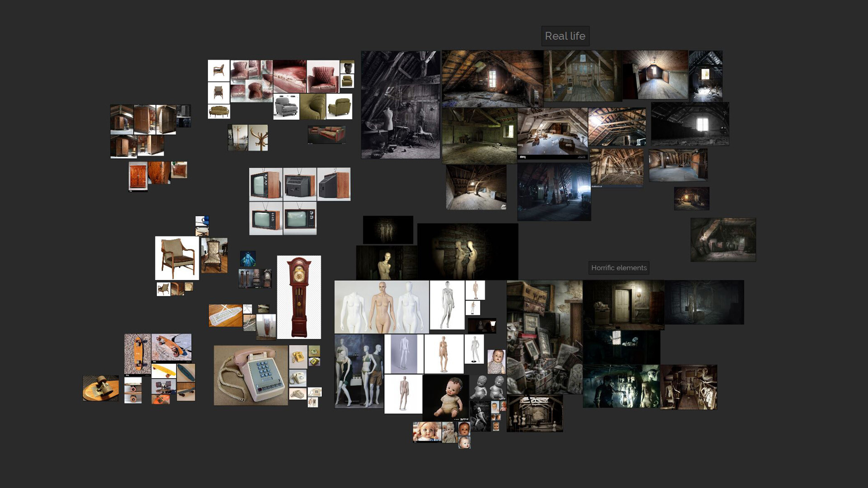Click the three torso mannequins image
The width and height of the screenshot is (868, 488).
coord(381,307)
